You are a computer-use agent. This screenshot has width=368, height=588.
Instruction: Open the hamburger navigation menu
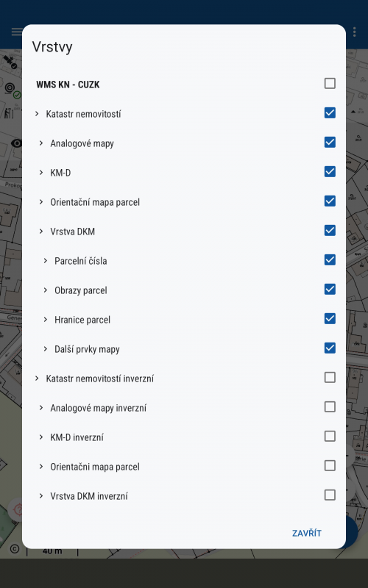click(16, 32)
